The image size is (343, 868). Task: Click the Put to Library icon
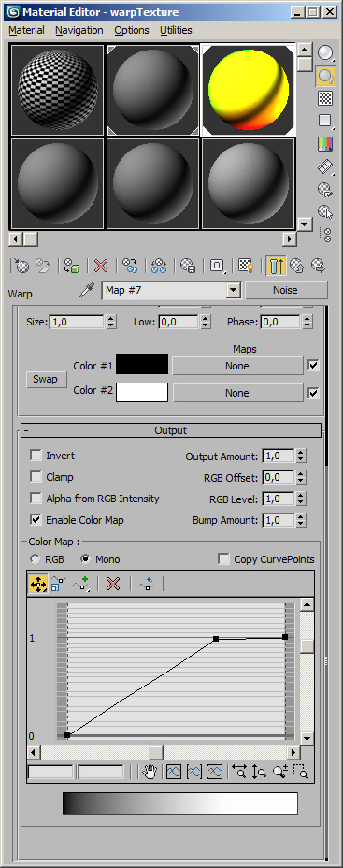pos(188,266)
